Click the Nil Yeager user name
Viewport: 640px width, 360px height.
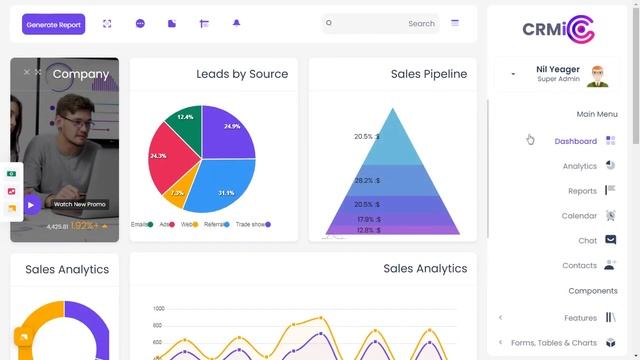coord(558,69)
